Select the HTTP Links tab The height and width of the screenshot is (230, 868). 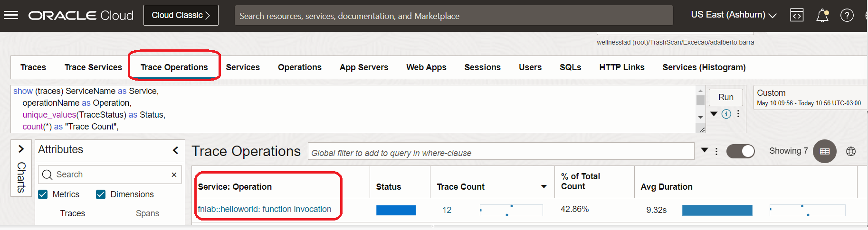click(x=621, y=67)
